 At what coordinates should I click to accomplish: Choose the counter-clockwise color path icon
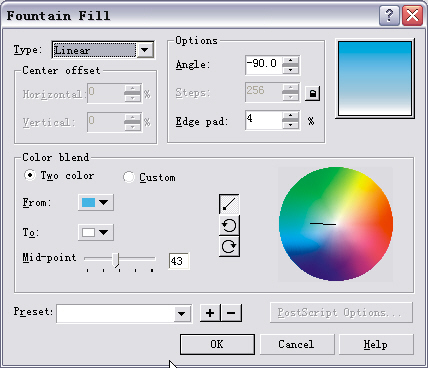(x=229, y=226)
